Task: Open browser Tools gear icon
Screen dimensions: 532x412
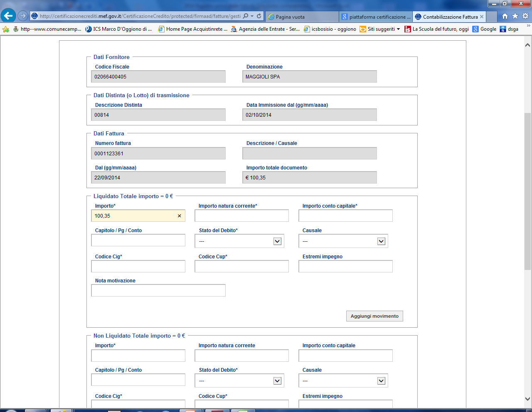Action: tap(525, 16)
